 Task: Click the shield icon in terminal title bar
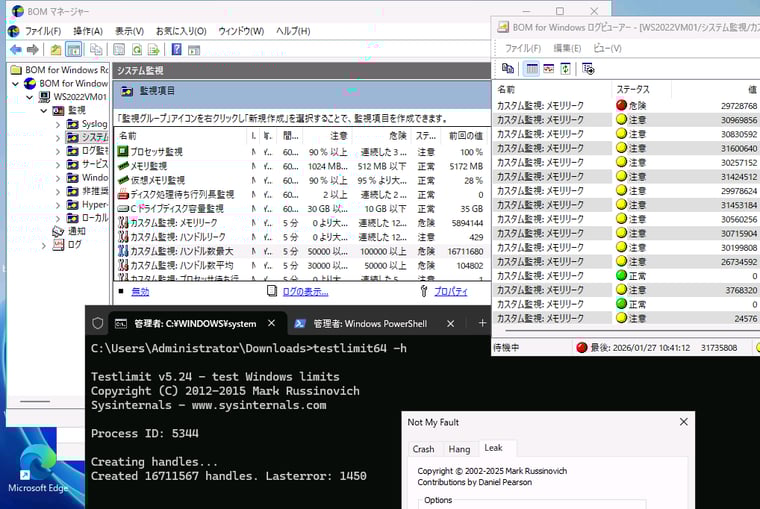point(97,323)
